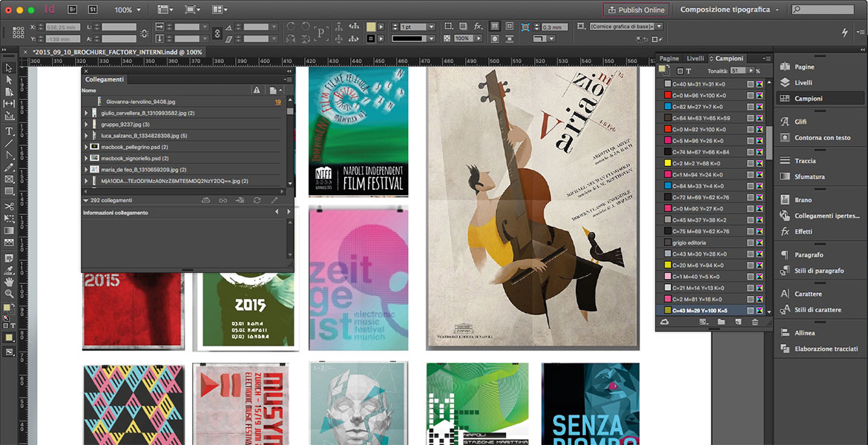Select the Hand tool in the toolbox
Screen dimensions: 868x445
click(x=9, y=283)
